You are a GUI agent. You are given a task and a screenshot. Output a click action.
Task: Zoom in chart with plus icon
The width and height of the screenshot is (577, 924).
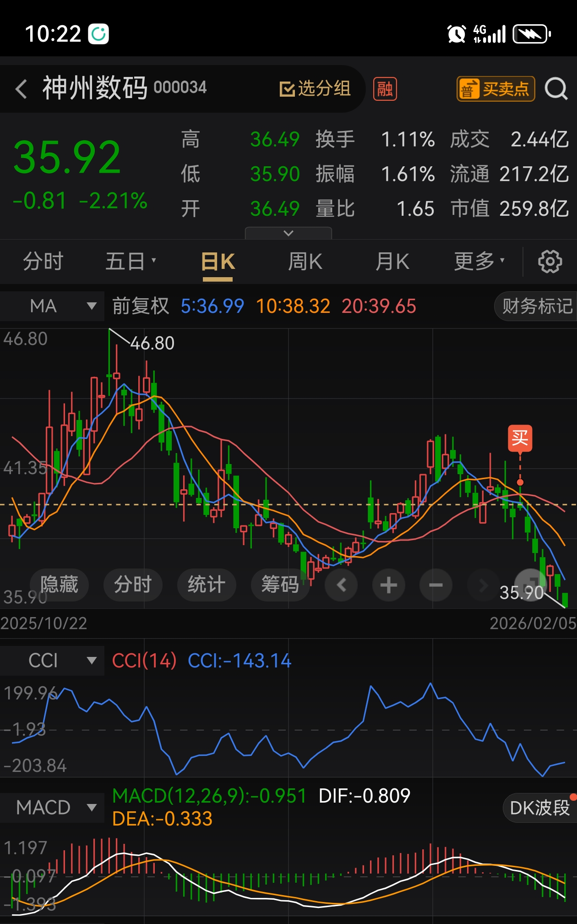click(389, 585)
